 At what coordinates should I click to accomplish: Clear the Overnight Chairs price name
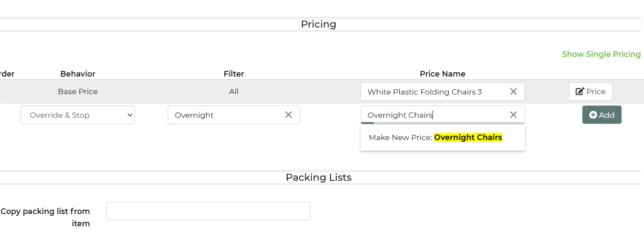tap(514, 115)
